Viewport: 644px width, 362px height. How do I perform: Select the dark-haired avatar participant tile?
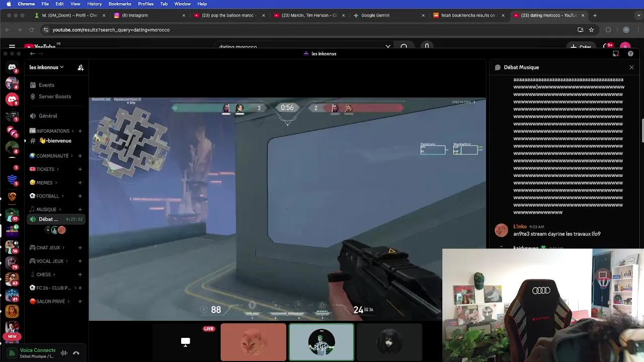pos(389,342)
